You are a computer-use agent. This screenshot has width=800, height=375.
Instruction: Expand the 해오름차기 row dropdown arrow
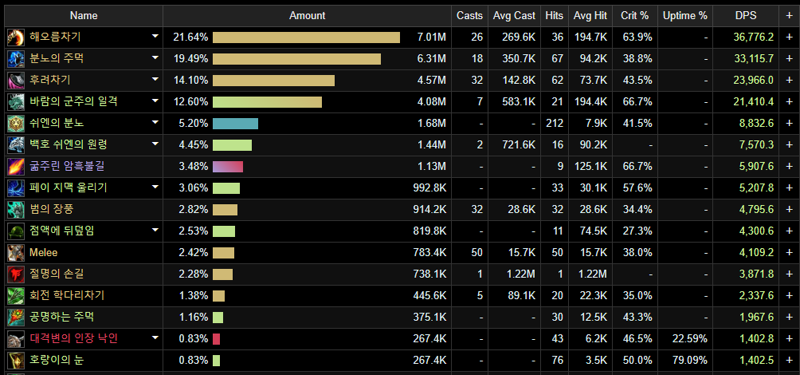click(155, 37)
